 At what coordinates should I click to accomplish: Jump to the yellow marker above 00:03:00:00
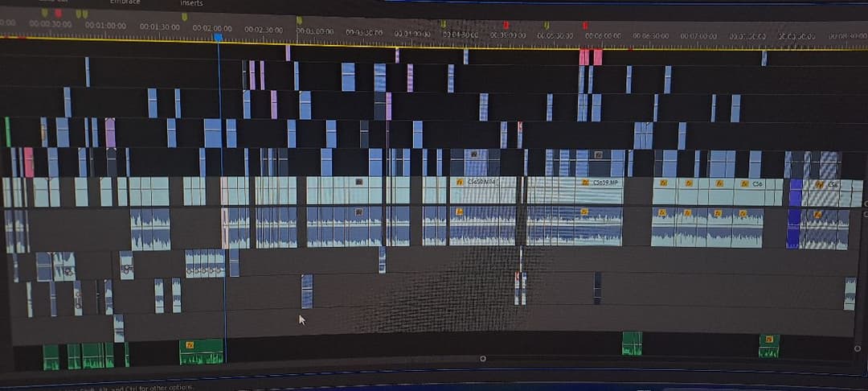pos(300,20)
